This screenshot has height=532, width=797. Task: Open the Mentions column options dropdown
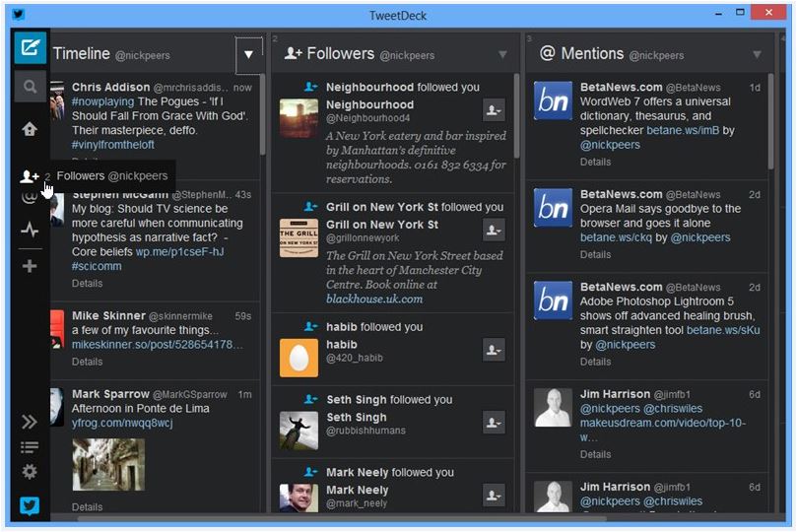tap(757, 54)
